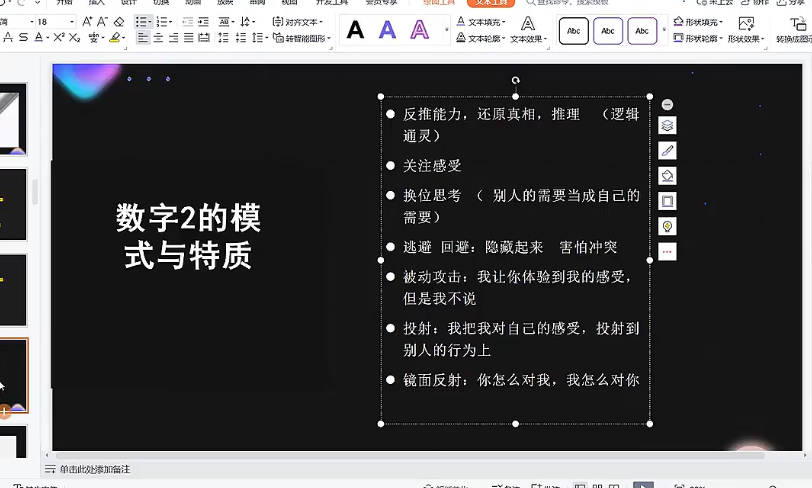Viewport: 812px width, 488px height.
Task: Toggle superscript formatting
Action: (x=59, y=38)
